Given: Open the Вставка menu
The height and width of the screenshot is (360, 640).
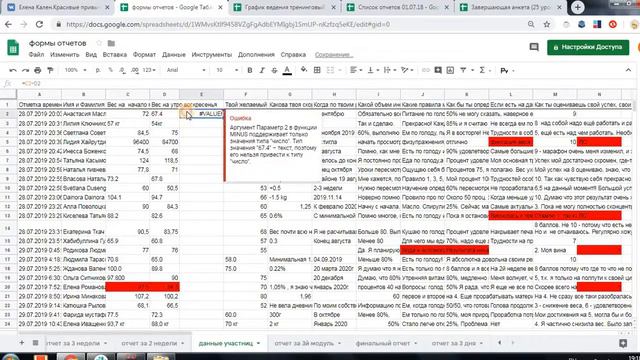Looking at the screenshot, I should click(115, 54).
